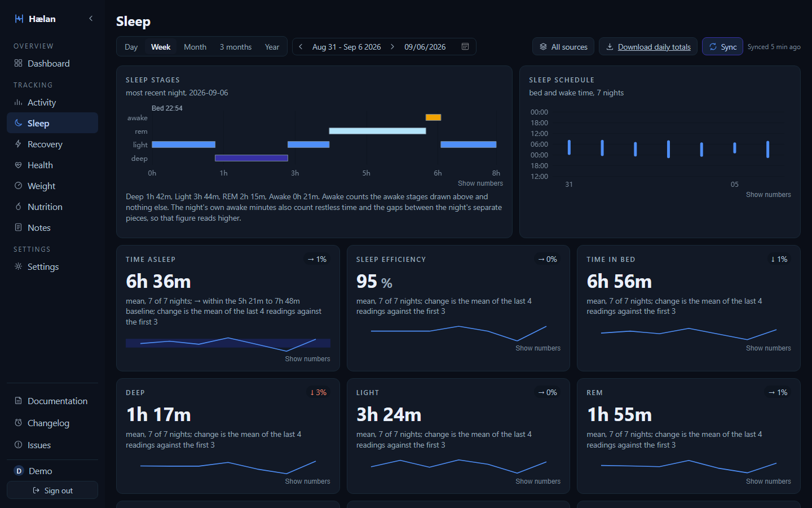This screenshot has width=812, height=508.
Task: Collapse the sidebar with the chevron
Action: [91, 19]
